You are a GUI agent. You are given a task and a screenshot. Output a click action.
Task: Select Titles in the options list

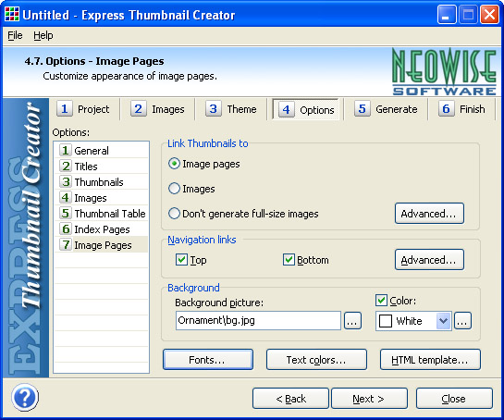pyautogui.click(x=102, y=166)
